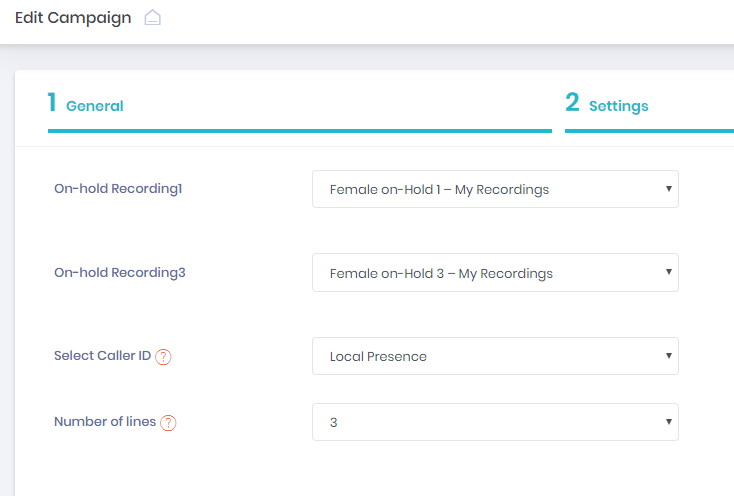Go to the Settings step tab

click(618, 106)
